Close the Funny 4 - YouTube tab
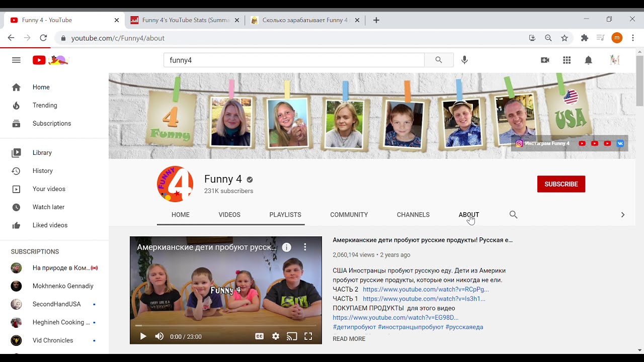This screenshot has width=644, height=362. coord(117,20)
